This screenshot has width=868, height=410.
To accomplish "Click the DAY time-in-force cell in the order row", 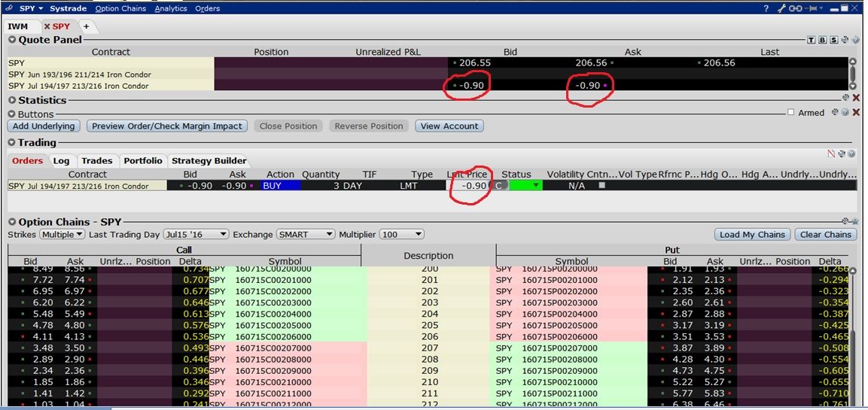I will point(352,186).
